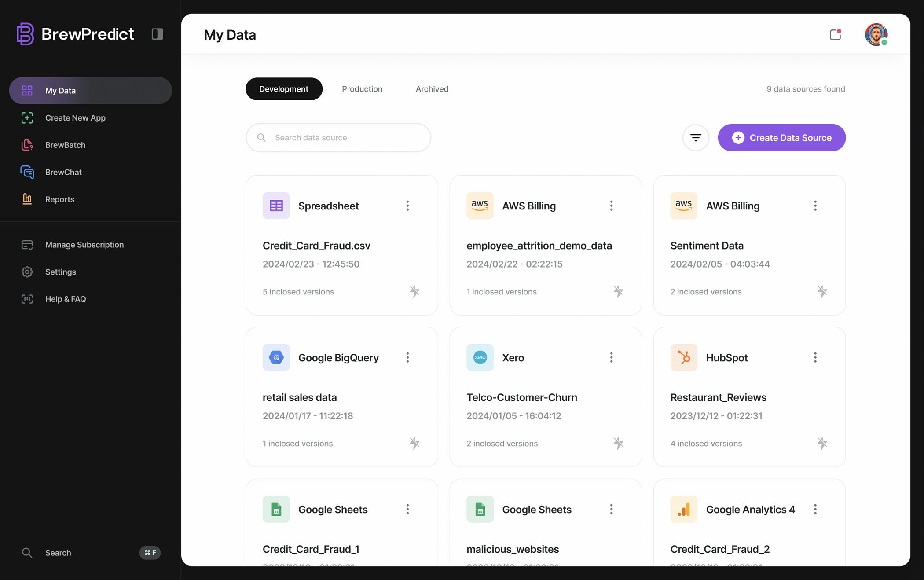Toggle the pin icon on Telco-Customer-Churn card
This screenshot has width=924, height=580.
click(618, 443)
